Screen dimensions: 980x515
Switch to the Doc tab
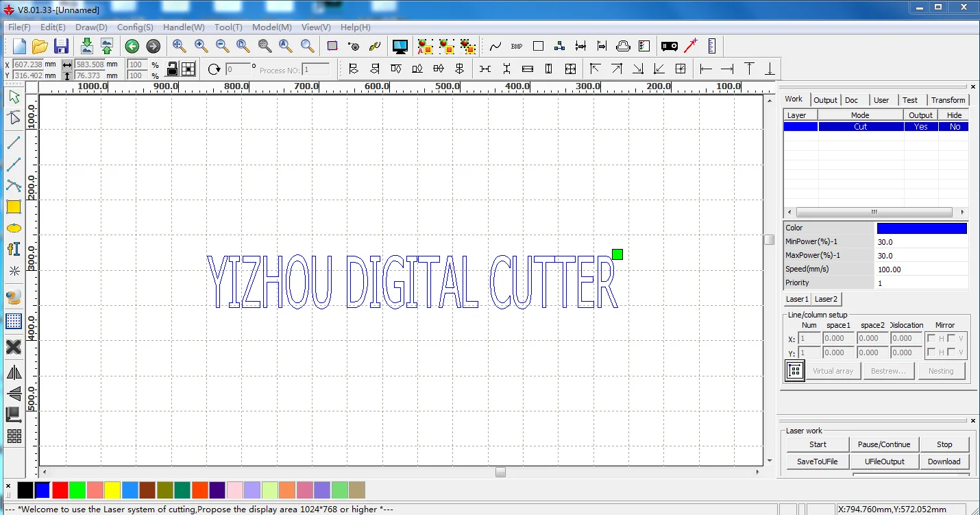(x=851, y=100)
